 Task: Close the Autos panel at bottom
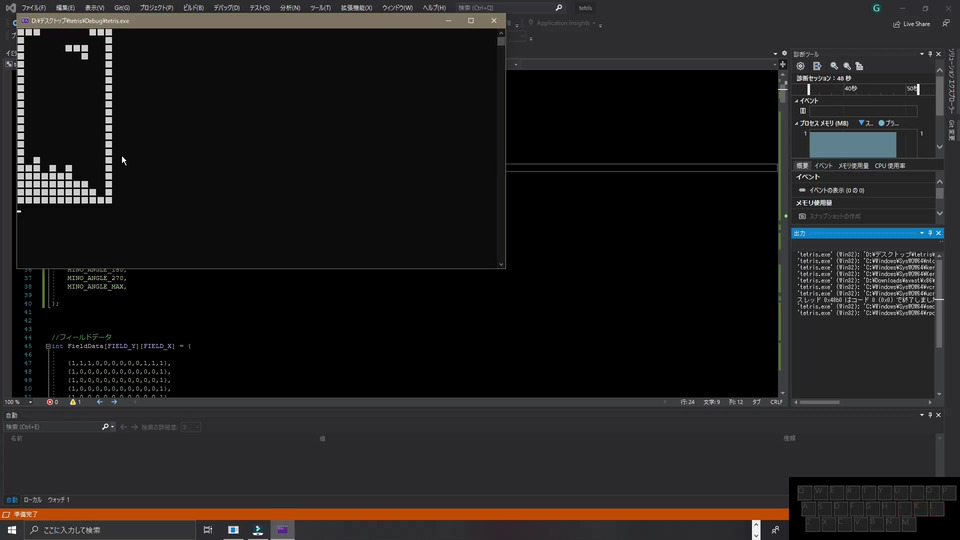(939, 415)
